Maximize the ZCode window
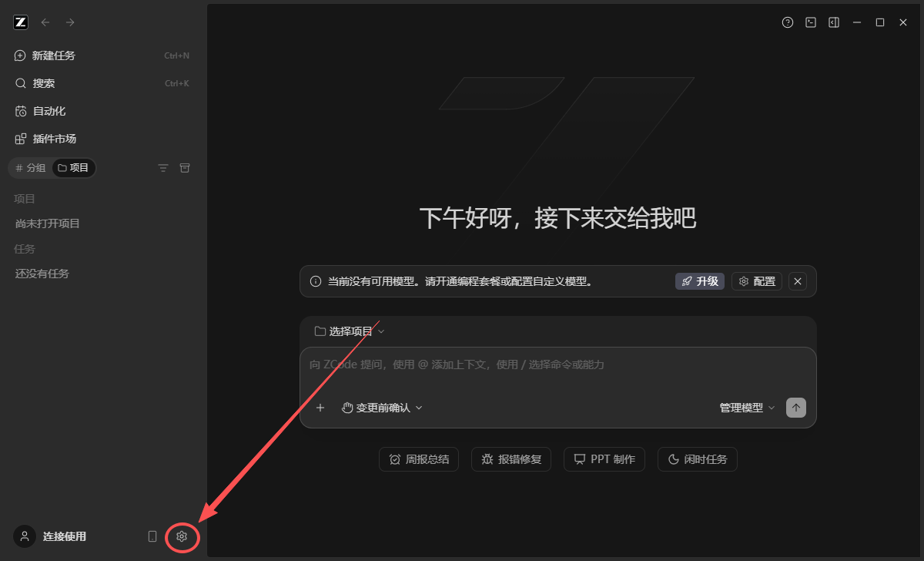Viewport: 924px width, 561px height. (x=879, y=22)
